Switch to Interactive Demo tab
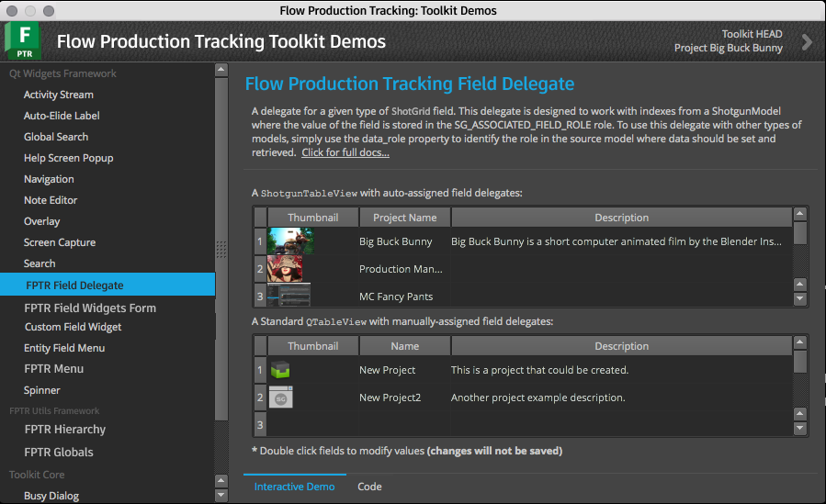Screen dimensions: 826x504 (294, 487)
